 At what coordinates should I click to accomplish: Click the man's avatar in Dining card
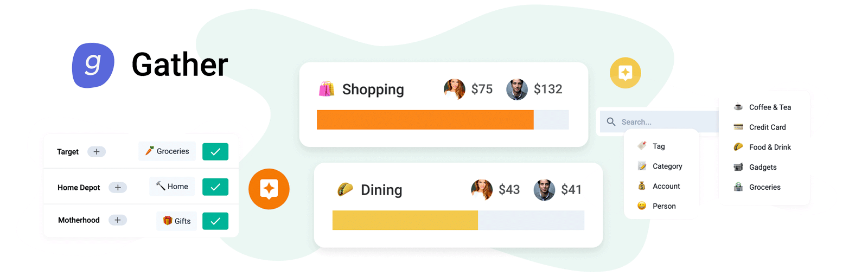point(544,190)
